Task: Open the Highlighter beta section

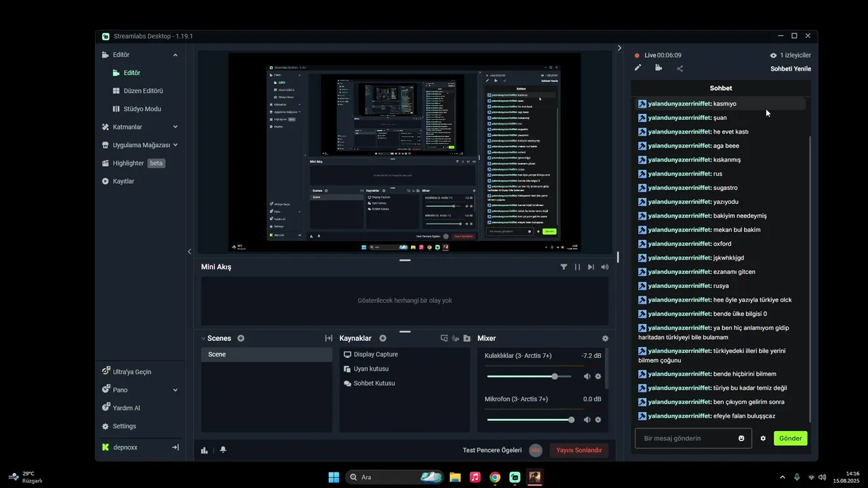Action: point(133,163)
